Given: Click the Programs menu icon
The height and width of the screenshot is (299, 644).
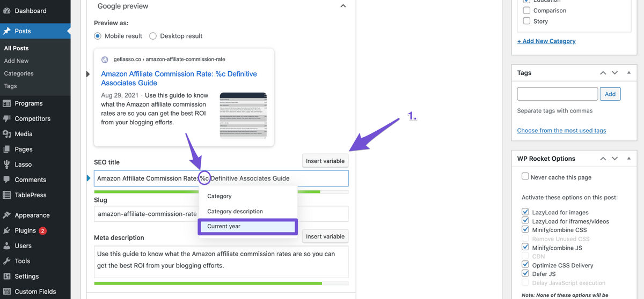Looking at the screenshot, I should (7, 103).
